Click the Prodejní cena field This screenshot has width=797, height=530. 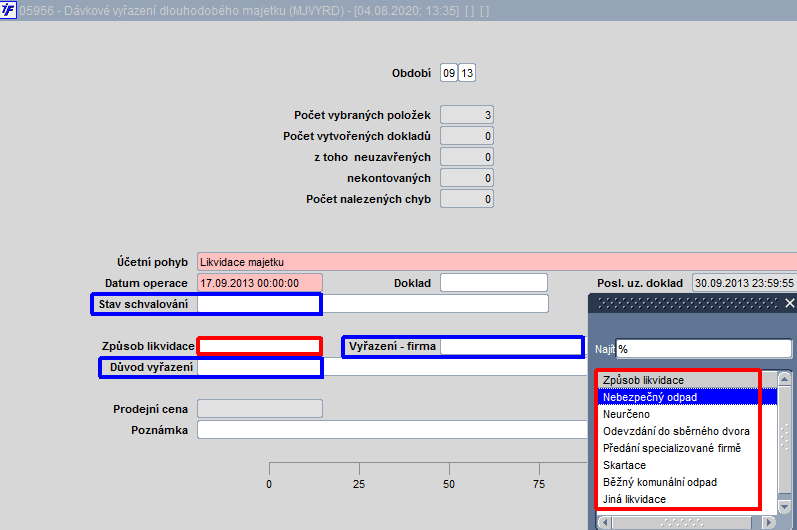pos(260,409)
